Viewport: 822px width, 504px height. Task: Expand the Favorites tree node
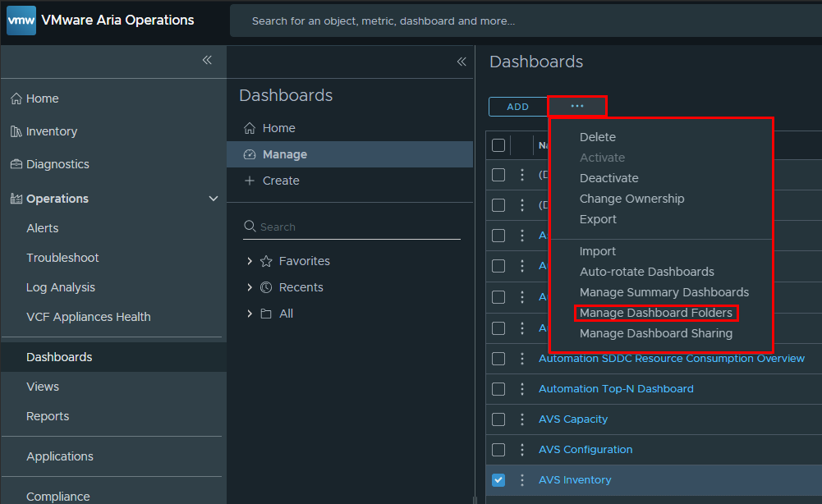[x=250, y=261]
